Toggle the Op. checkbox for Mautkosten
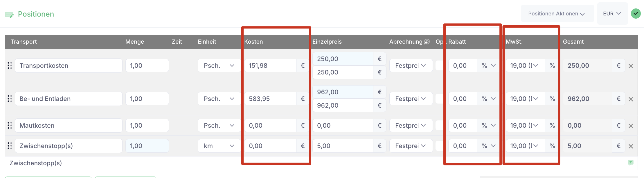 (439, 126)
